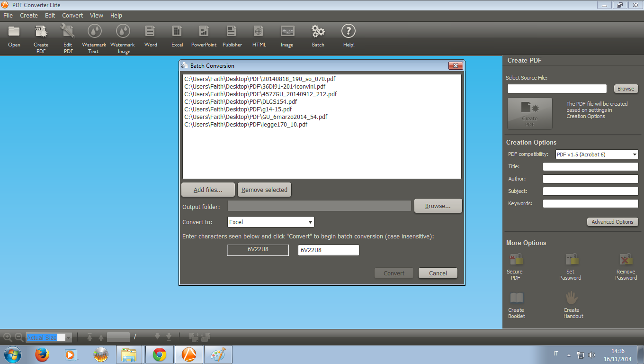Open the View menu
The image size is (644, 364).
[x=97, y=16]
